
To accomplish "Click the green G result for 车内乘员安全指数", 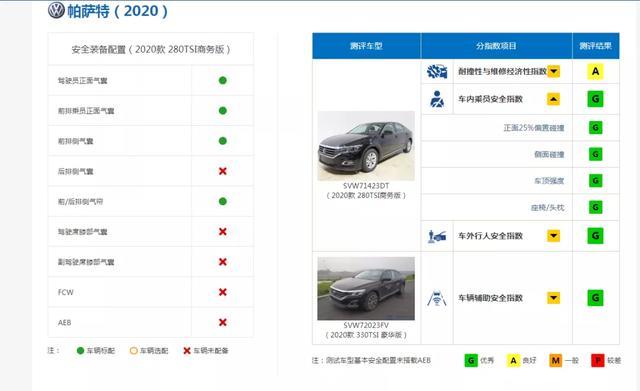I will coord(596,99).
